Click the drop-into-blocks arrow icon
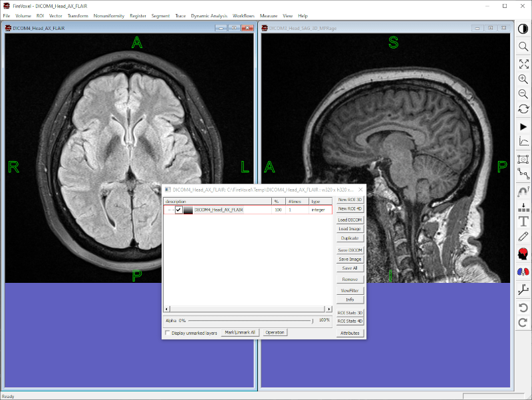The width and height of the screenshot is (532, 400). (523, 207)
